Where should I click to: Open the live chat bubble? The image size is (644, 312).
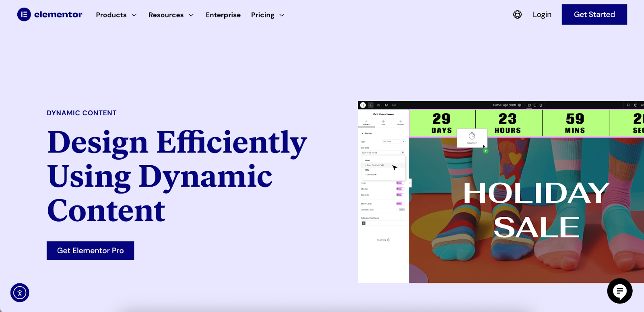pyautogui.click(x=619, y=291)
